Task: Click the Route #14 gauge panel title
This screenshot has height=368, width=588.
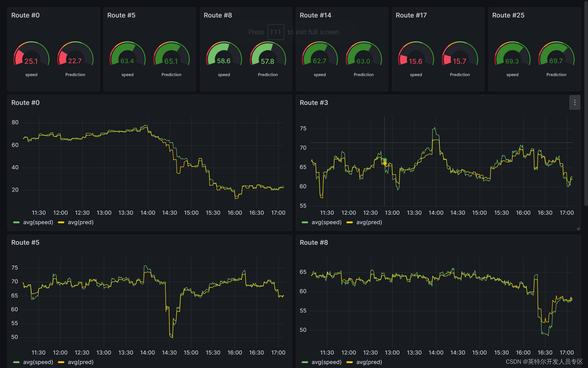Action: point(315,15)
